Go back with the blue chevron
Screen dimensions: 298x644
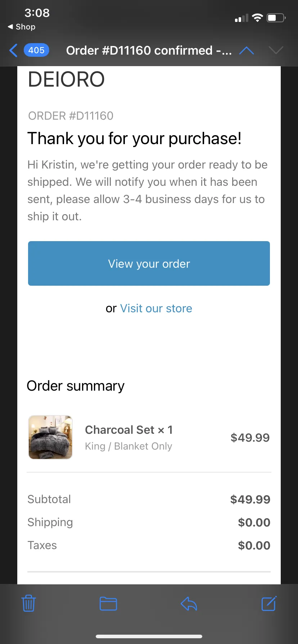click(x=13, y=50)
